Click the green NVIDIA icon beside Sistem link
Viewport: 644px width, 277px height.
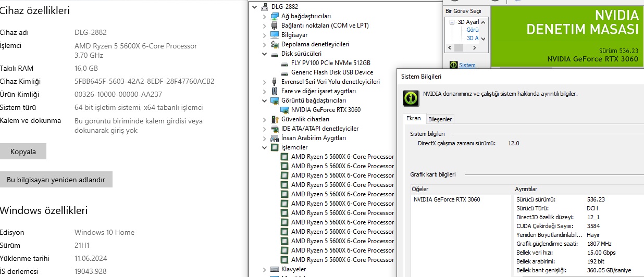[453, 65]
